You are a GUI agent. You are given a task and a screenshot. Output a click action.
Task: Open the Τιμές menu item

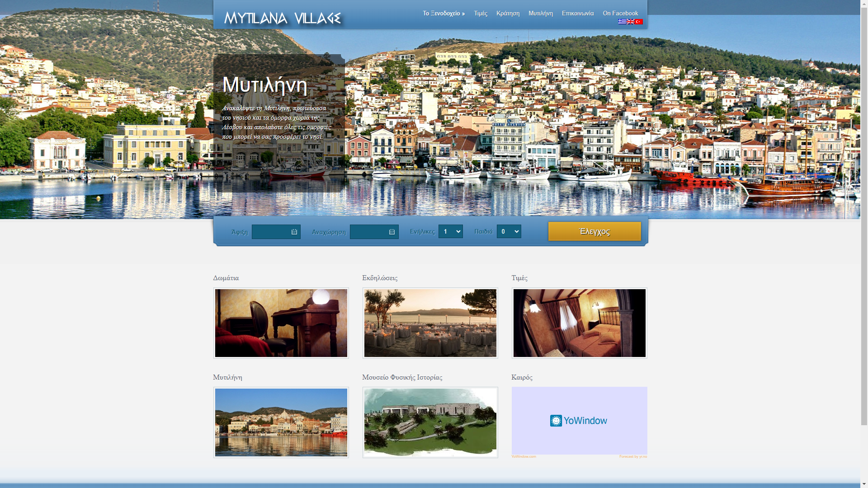click(x=481, y=14)
